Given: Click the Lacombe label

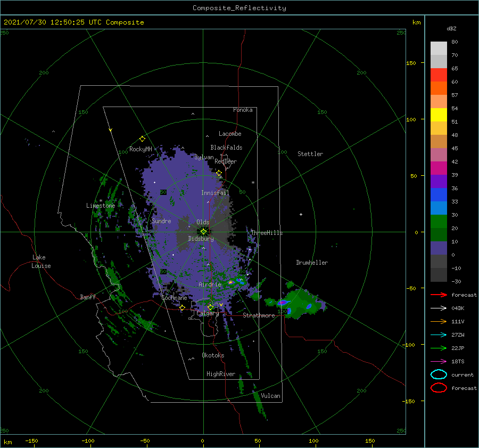Looking at the screenshot, I should 230,134.
